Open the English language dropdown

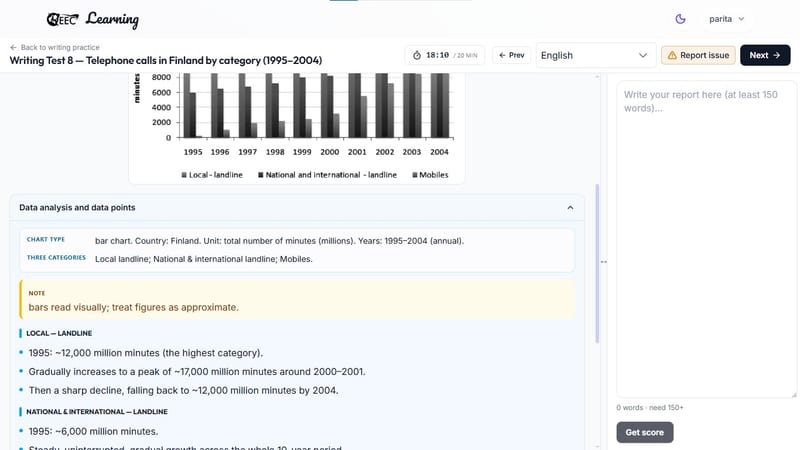point(595,55)
